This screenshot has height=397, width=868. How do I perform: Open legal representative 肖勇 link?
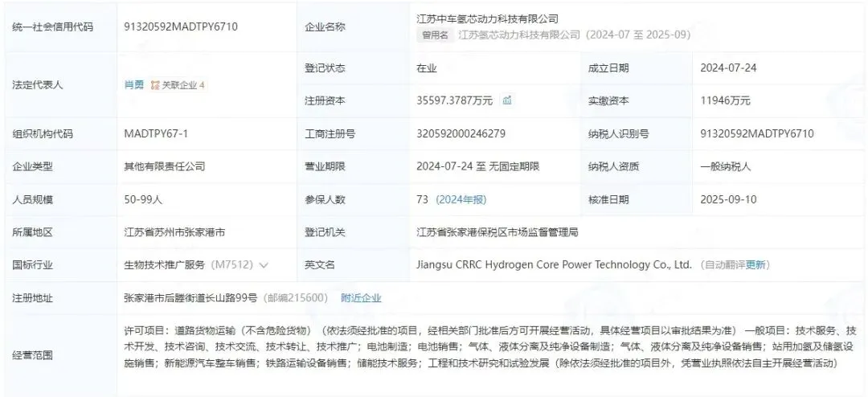(x=133, y=84)
